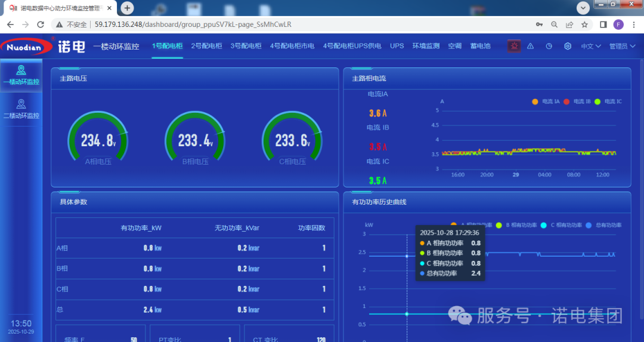Switch to 2号配电柜 tab
644x342 pixels.
[x=206, y=46]
